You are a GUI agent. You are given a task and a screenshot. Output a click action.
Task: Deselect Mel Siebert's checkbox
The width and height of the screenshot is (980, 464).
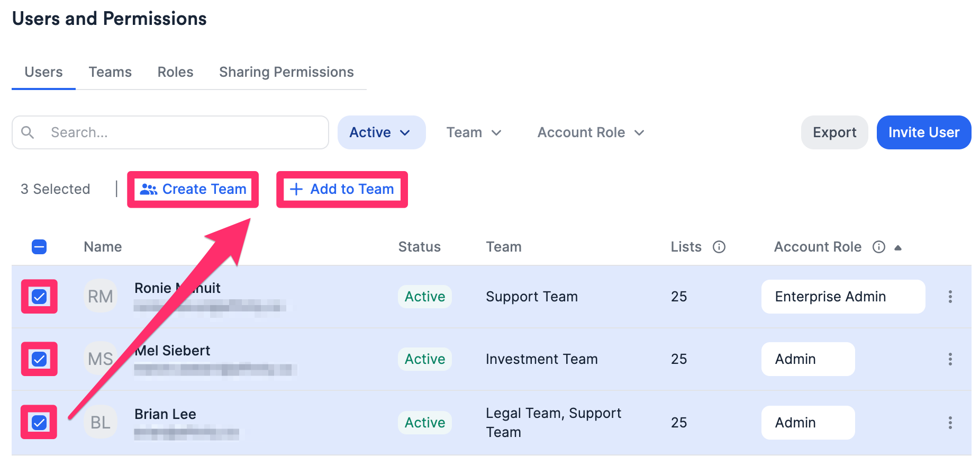pos(39,359)
